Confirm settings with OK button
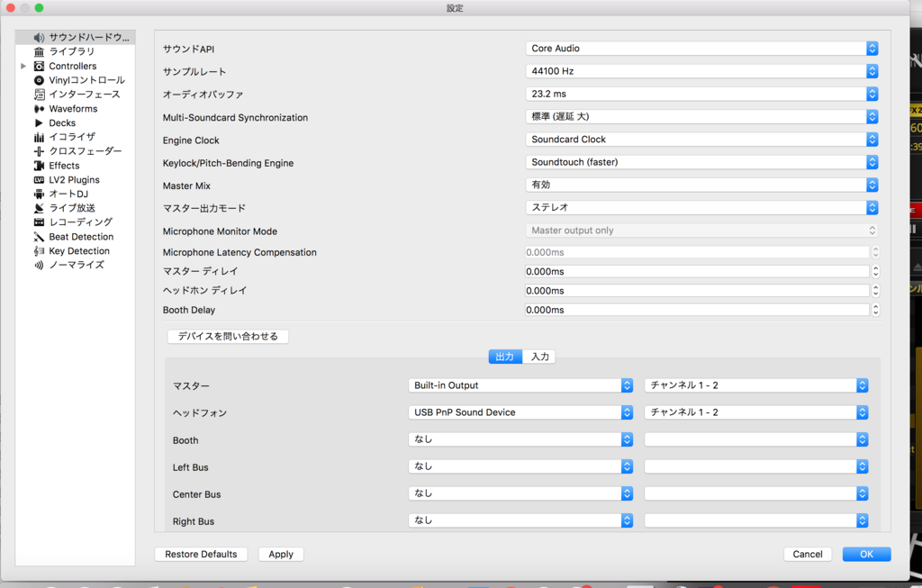The image size is (922, 588). click(x=867, y=555)
